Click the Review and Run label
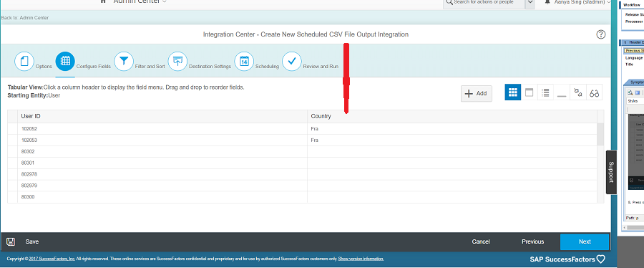This screenshot has height=268, width=644. pyautogui.click(x=321, y=66)
